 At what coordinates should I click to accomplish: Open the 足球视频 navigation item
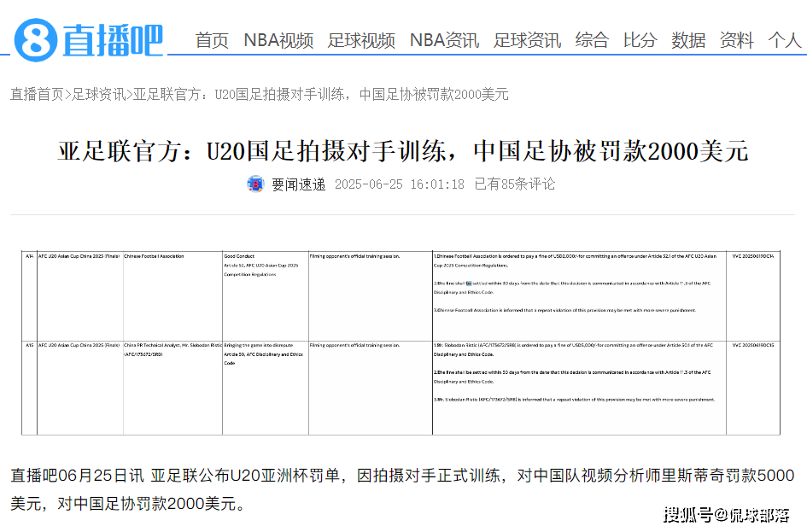[x=361, y=40]
